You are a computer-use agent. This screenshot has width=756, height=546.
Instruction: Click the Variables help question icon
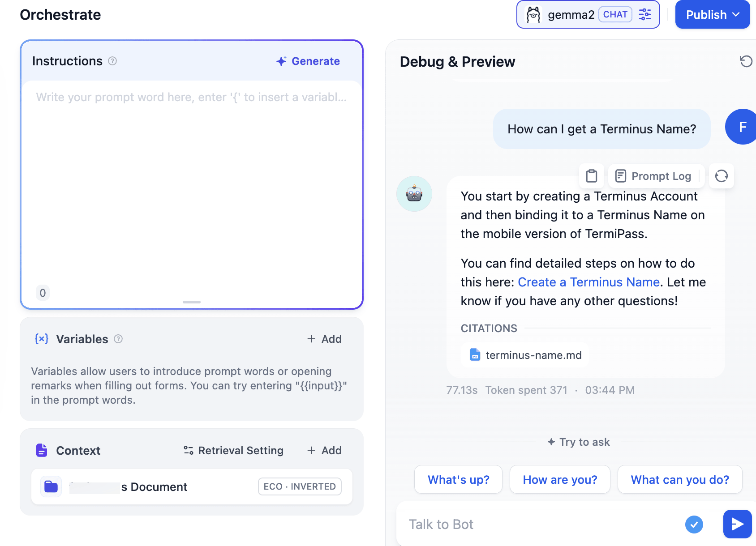[x=118, y=339]
